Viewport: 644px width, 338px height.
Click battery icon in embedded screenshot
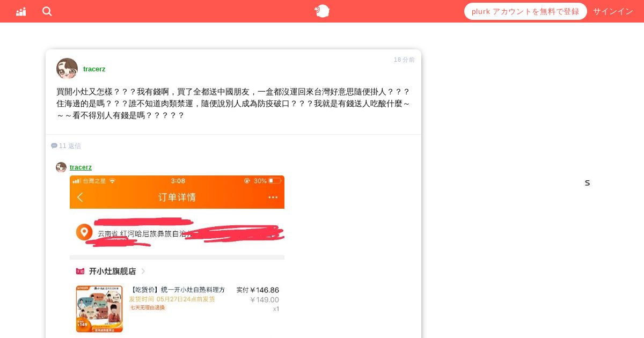point(274,181)
